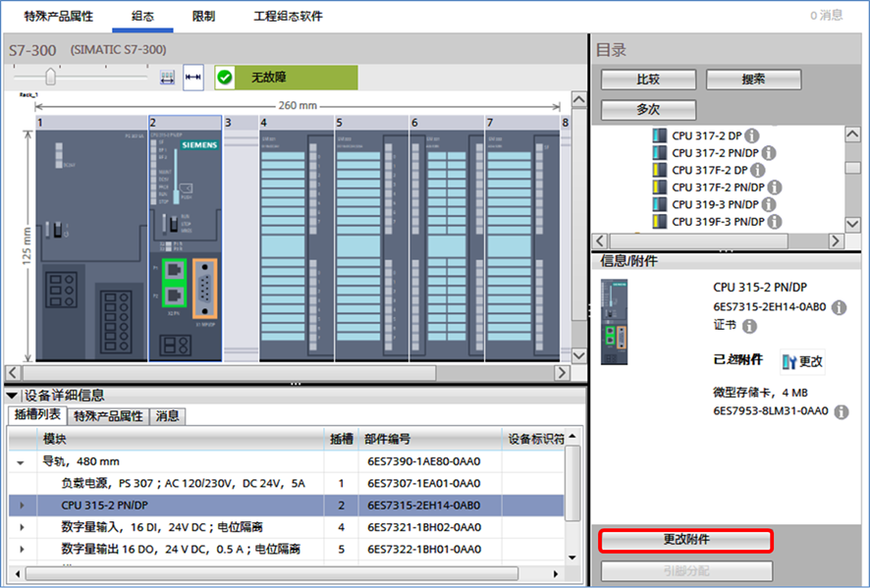
Task: Open info for CPU 317F-2 PN/DP
Action: [775, 187]
